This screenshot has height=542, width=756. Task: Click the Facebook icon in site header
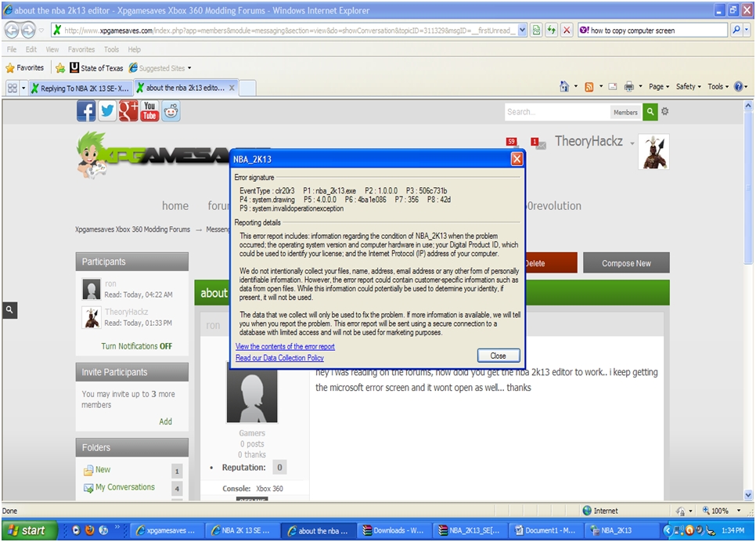tap(85, 112)
